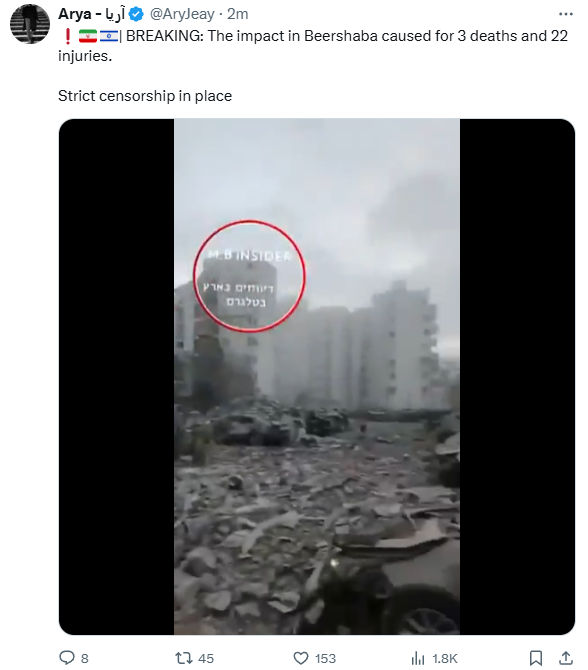Like the post with the heart icon

point(301,658)
